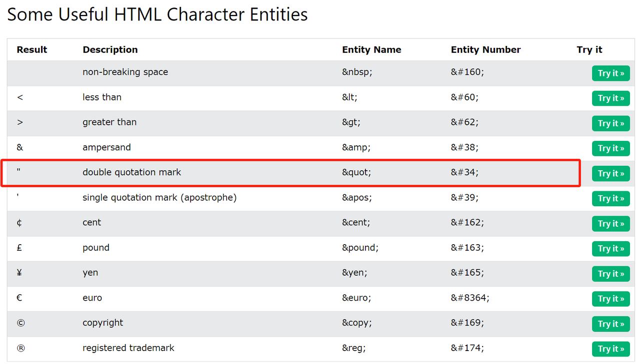Click the copyright symbol in Result column

click(20, 323)
